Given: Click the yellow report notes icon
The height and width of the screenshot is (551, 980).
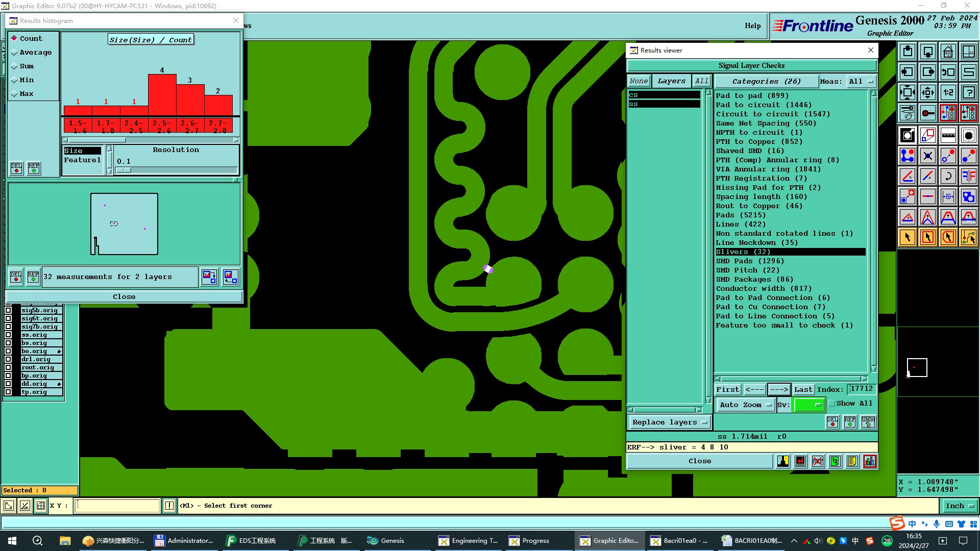Looking at the screenshot, I should pos(852,461).
